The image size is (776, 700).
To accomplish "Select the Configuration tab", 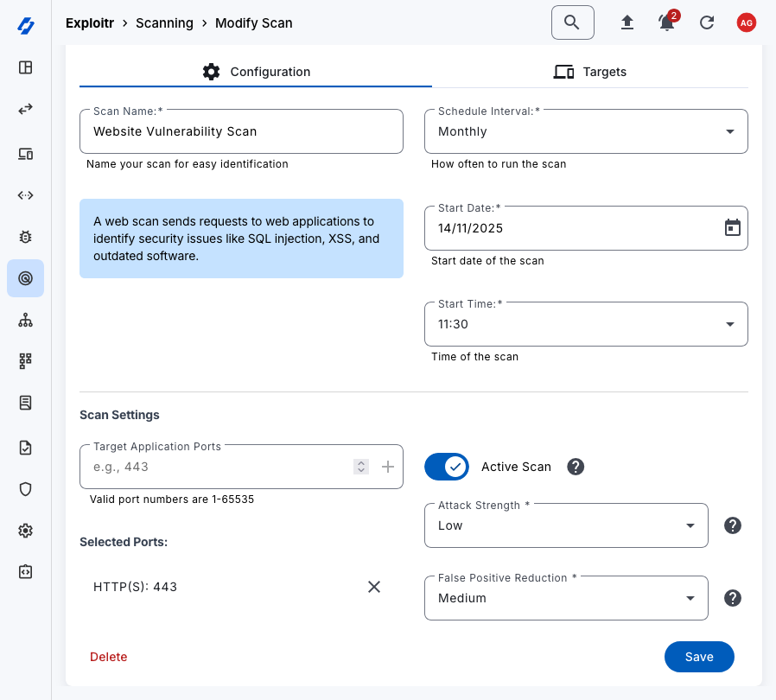I will (256, 72).
